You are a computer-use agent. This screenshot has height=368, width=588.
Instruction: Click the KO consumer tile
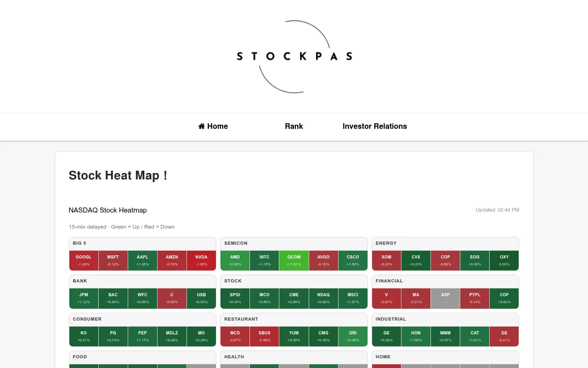coord(84,336)
